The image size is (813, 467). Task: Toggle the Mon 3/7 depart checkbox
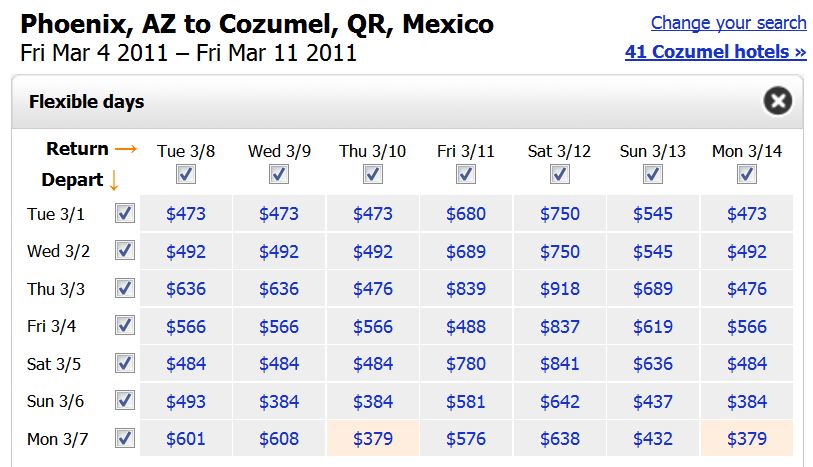click(x=125, y=438)
